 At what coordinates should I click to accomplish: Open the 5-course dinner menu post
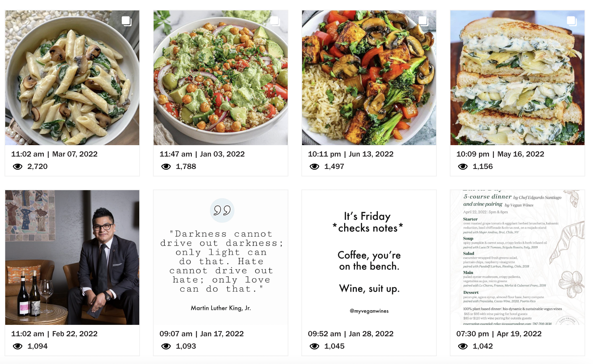[517, 257]
